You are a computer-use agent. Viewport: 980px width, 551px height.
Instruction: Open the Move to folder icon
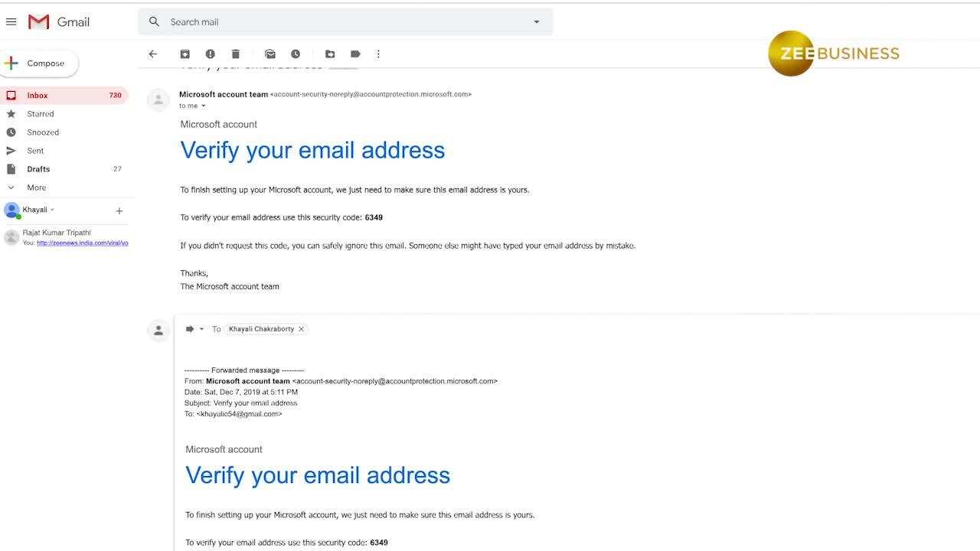329,54
